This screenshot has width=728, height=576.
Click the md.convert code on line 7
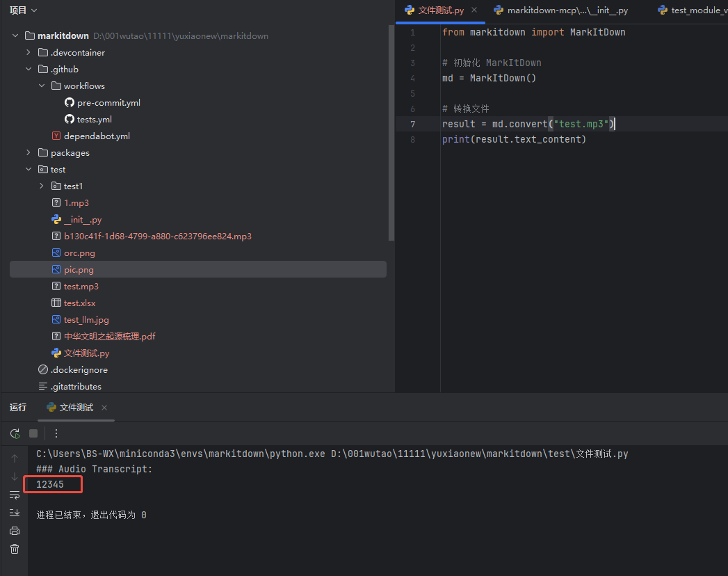click(x=528, y=124)
